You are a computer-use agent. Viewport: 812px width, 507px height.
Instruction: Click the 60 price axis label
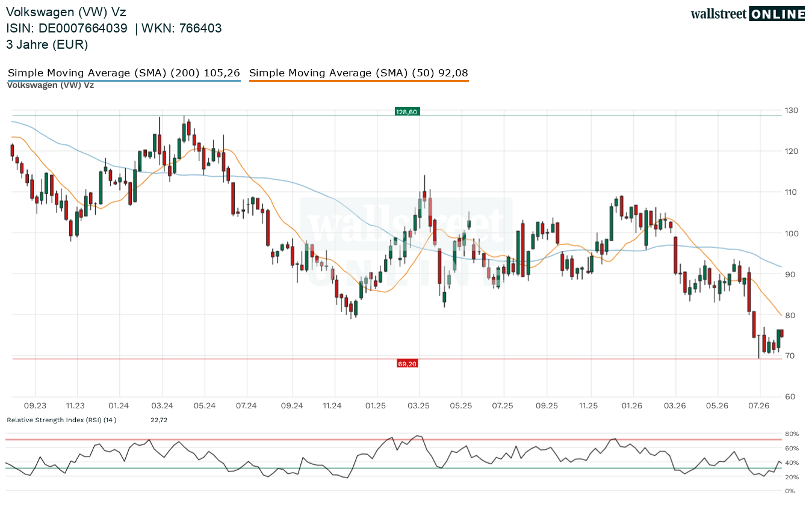pyautogui.click(x=789, y=397)
